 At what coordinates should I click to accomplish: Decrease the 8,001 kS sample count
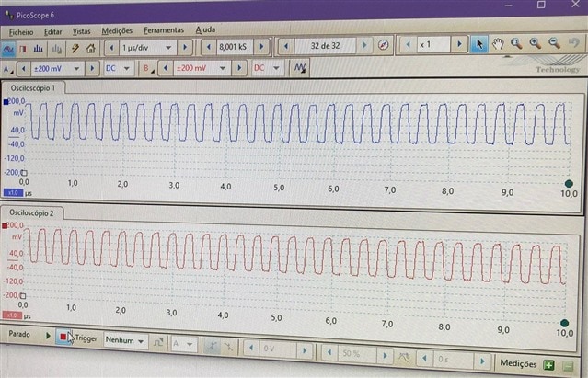click(x=209, y=47)
